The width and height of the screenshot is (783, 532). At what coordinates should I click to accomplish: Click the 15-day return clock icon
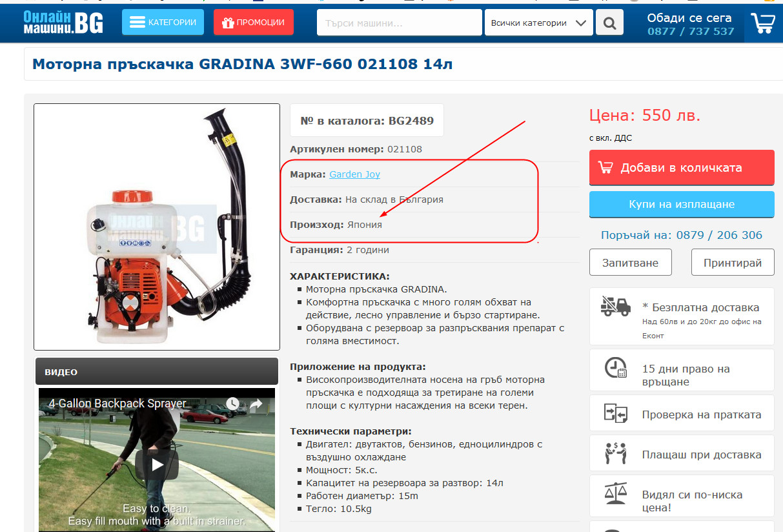(x=615, y=368)
